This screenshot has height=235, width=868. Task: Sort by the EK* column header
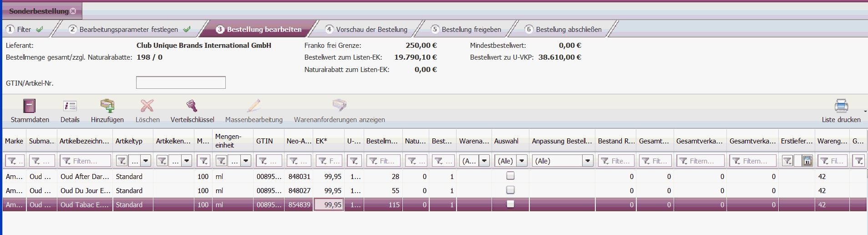point(329,141)
